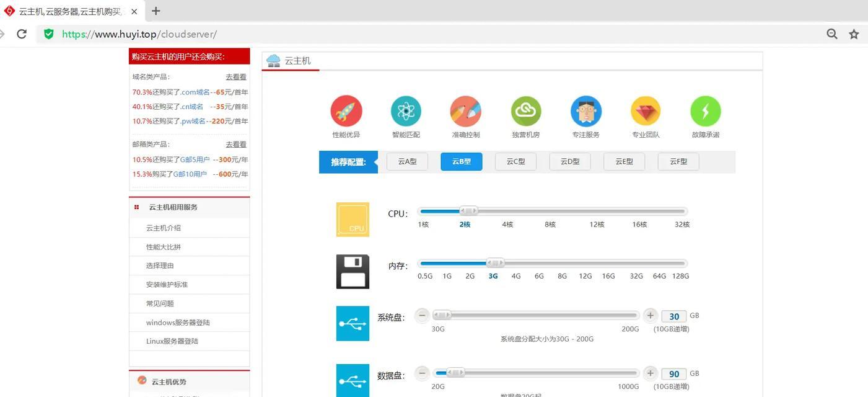This screenshot has height=397, width=868.
Task: Increase 数据盘 size with plus button
Action: 650,373
